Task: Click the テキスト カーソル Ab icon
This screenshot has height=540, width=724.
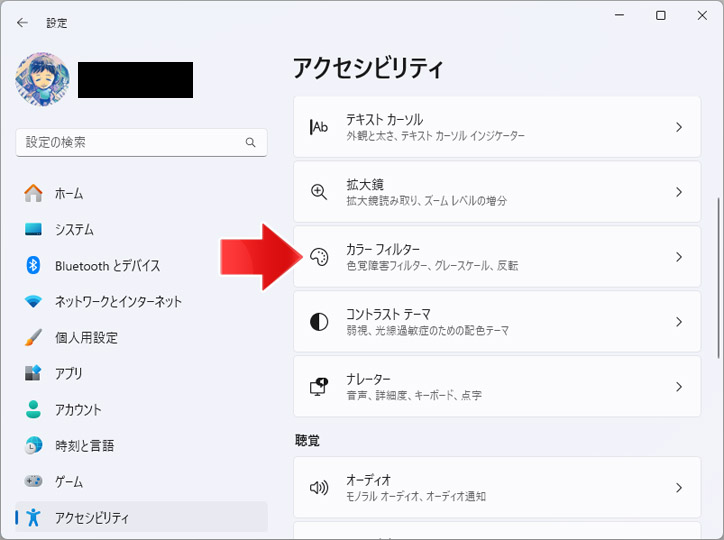Action: pyautogui.click(x=319, y=127)
